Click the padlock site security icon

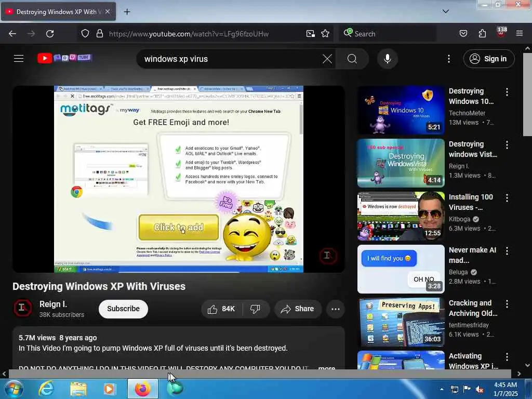(99, 33)
